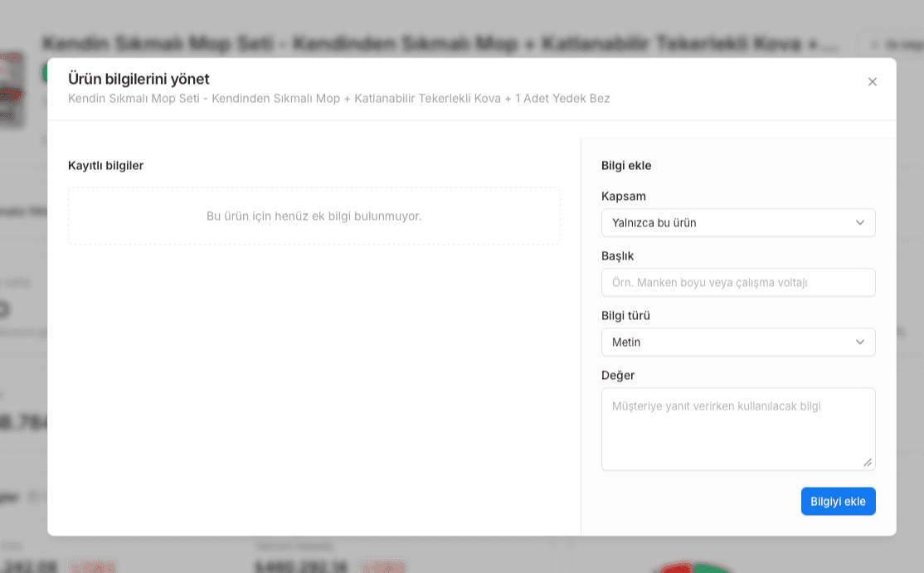The image size is (924, 573).
Task: Click the dialog title Ürün bilgilerini yönet
Action: click(139, 79)
